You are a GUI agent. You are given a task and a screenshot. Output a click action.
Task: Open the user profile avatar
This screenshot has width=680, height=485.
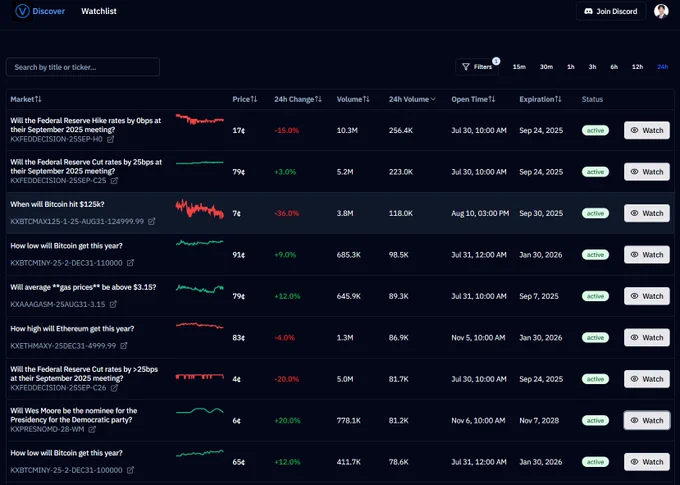coord(661,11)
